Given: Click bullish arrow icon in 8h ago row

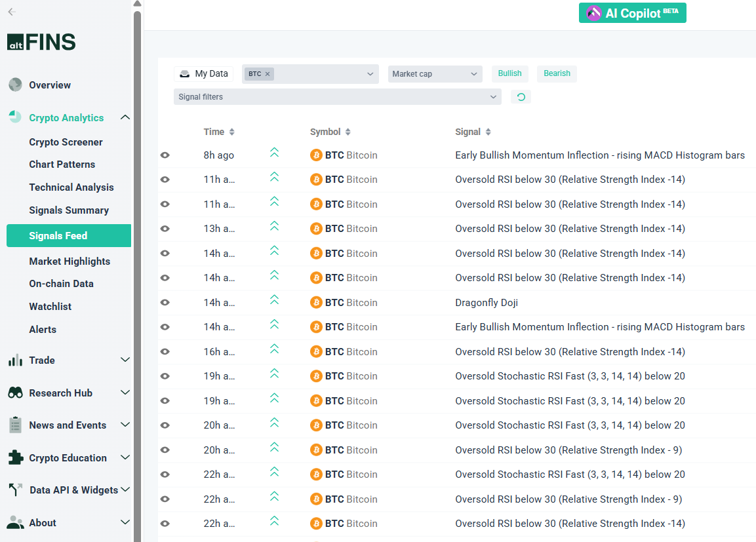Looking at the screenshot, I should point(274,153).
